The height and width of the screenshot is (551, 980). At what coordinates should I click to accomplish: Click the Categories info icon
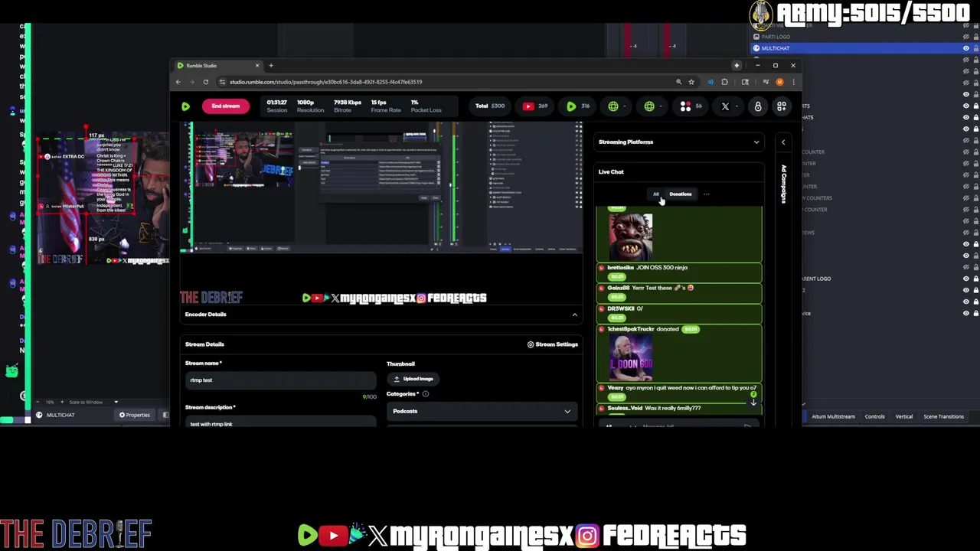[x=426, y=394]
